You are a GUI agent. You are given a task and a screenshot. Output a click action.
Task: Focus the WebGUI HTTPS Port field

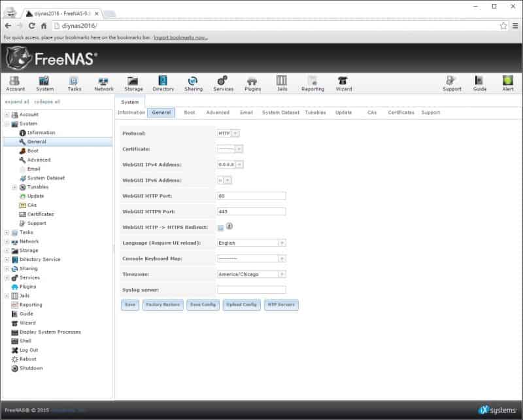pyautogui.click(x=252, y=212)
